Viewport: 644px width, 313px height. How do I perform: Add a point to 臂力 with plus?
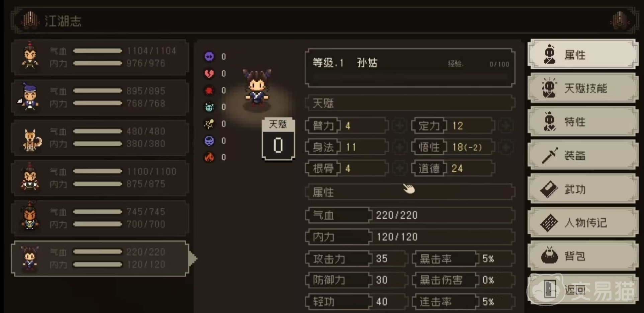[399, 126]
